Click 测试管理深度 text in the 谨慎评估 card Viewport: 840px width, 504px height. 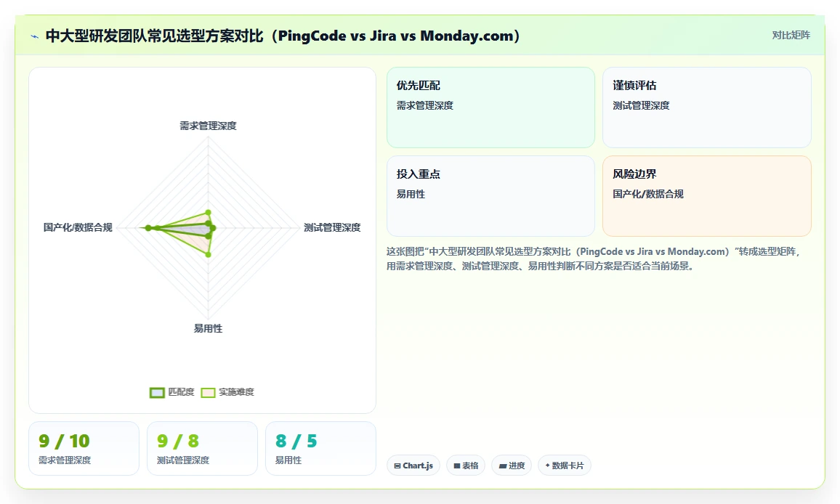coord(641,105)
